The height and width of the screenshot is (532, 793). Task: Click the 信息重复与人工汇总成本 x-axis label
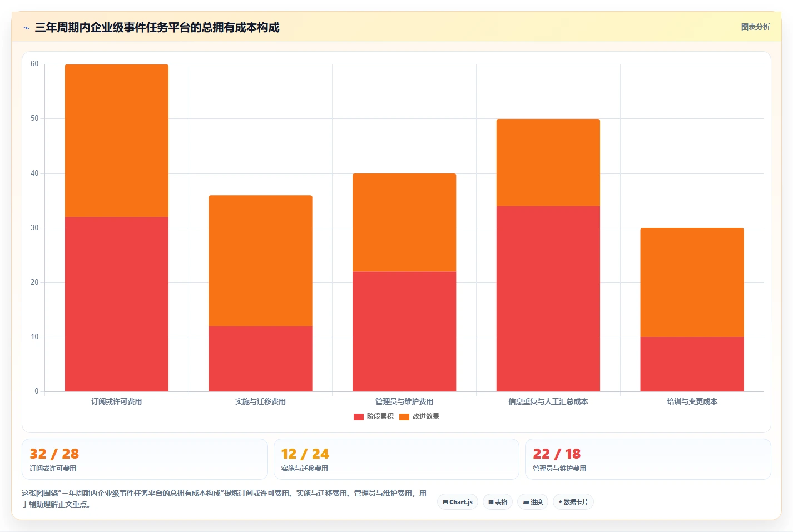tap(548, 401)
